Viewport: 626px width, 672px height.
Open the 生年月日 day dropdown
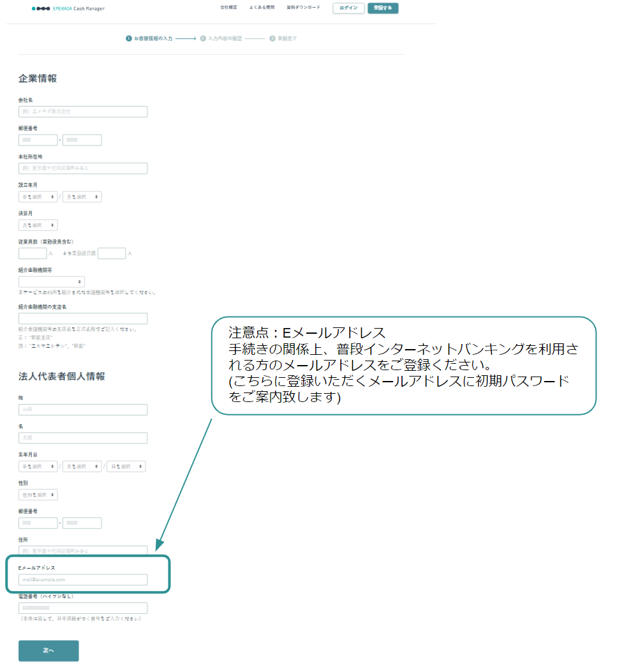(x=126, y=467)
